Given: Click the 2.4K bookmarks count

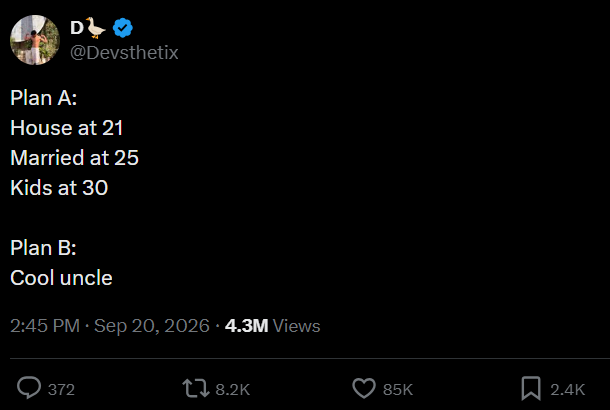Looking at the screenshot, I should coord(568,389).
